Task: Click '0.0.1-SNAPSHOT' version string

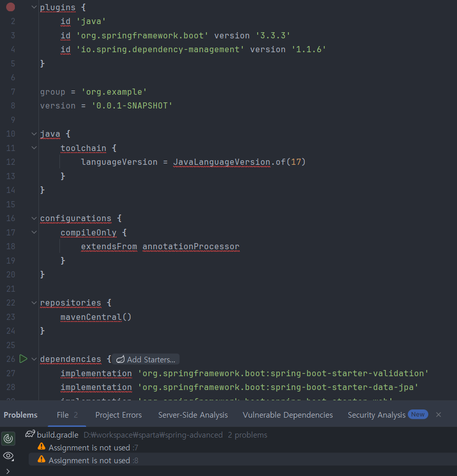Action: (x=132, y=105)
